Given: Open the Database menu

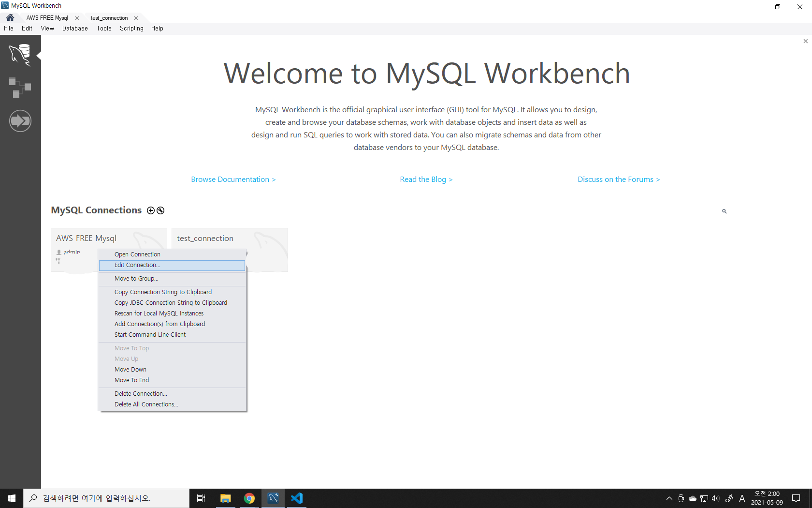Looking at the screenshot, I should click(75, 29).
